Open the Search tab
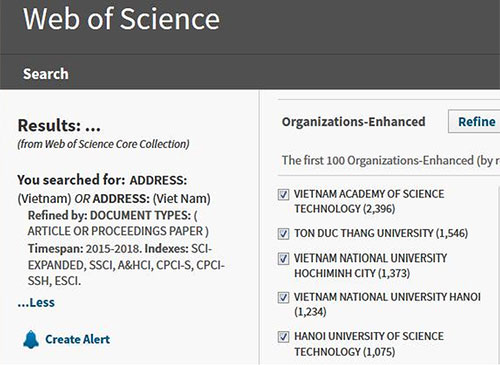Image resolution: width=500 pixels, height=365 pixels. [x=46, y=74]
